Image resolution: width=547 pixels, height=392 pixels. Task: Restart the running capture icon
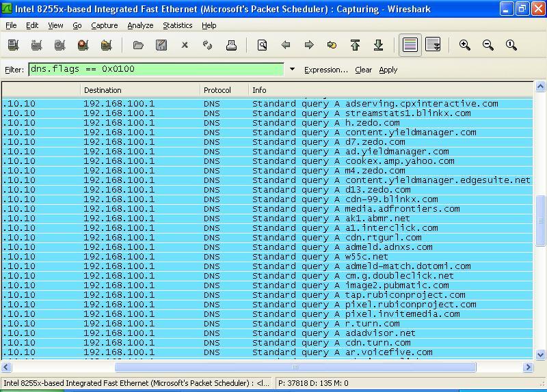coord(106,45)
